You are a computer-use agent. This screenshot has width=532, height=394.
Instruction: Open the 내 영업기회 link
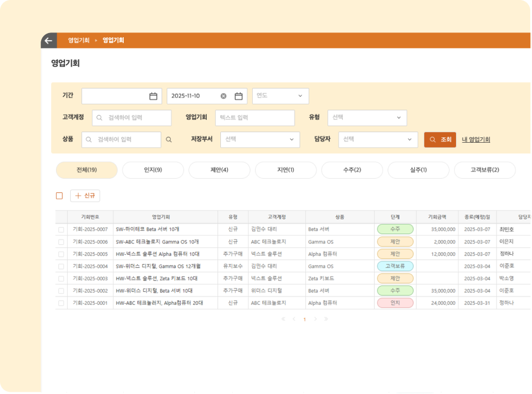pyautogui.click(x=476, y=140)
